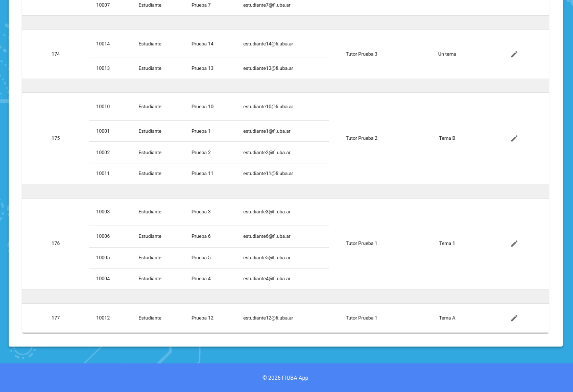Click Tutor Prueba 2 entry
Image resolution: width=573 pixels, height=392 pixels.
(x=361, y=138)
